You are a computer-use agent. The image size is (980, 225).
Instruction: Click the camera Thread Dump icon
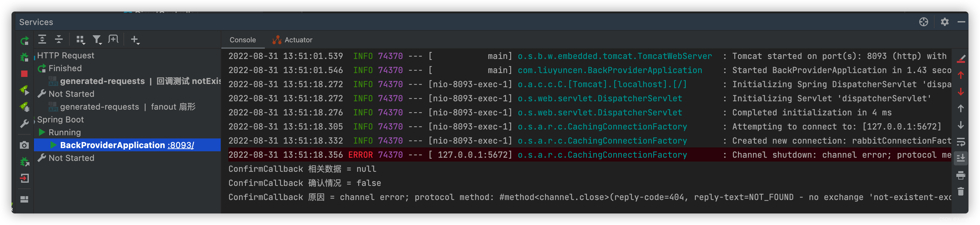pyautogui.click(x=24, y=145)
